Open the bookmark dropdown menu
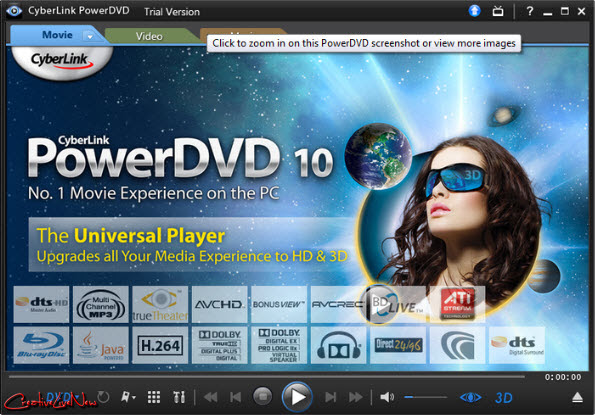 [x=128, y=397]
